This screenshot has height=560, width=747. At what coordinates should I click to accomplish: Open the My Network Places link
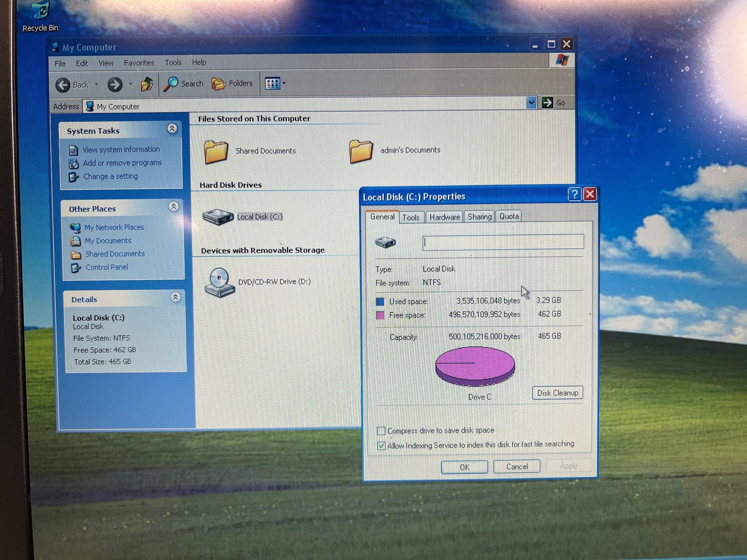tap(114, 227)
